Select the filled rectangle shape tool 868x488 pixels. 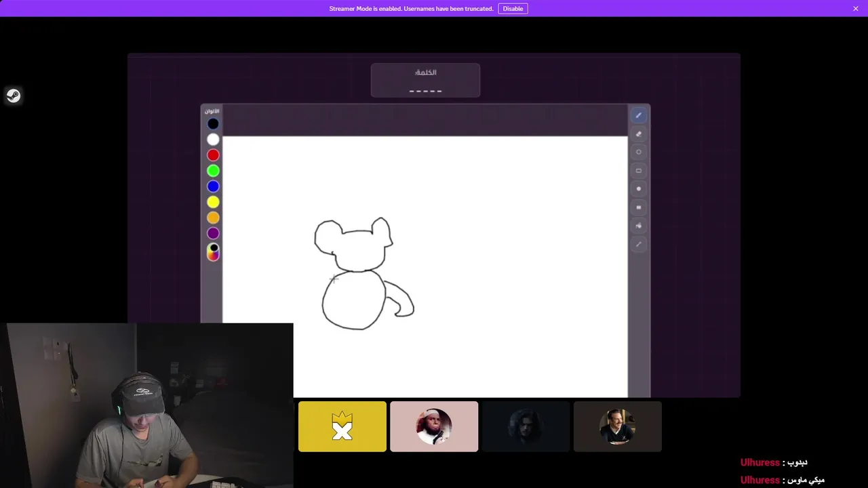(x=638, y=207)
